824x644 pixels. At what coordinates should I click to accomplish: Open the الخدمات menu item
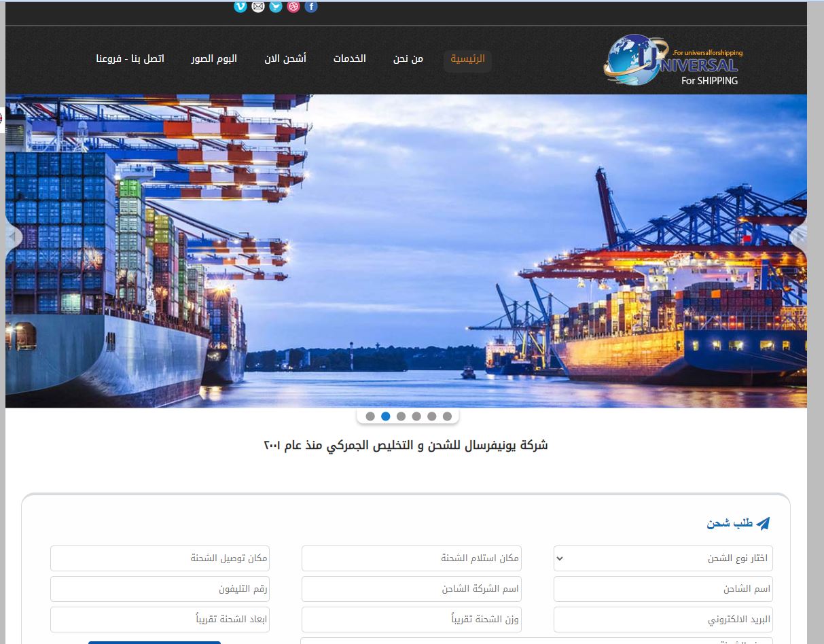pyautogui.click(x=349, y=59)
